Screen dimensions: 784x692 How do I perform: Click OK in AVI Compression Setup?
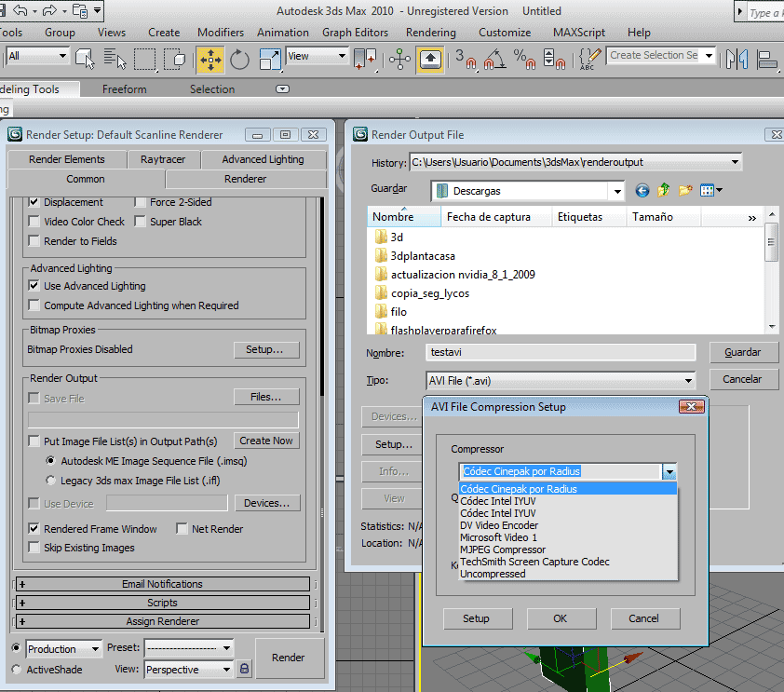coord(561,618)
